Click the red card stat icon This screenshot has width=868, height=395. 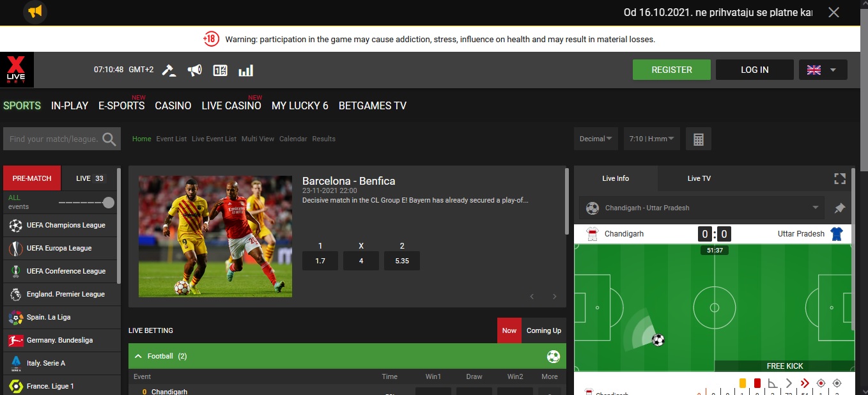pos(757,383)
